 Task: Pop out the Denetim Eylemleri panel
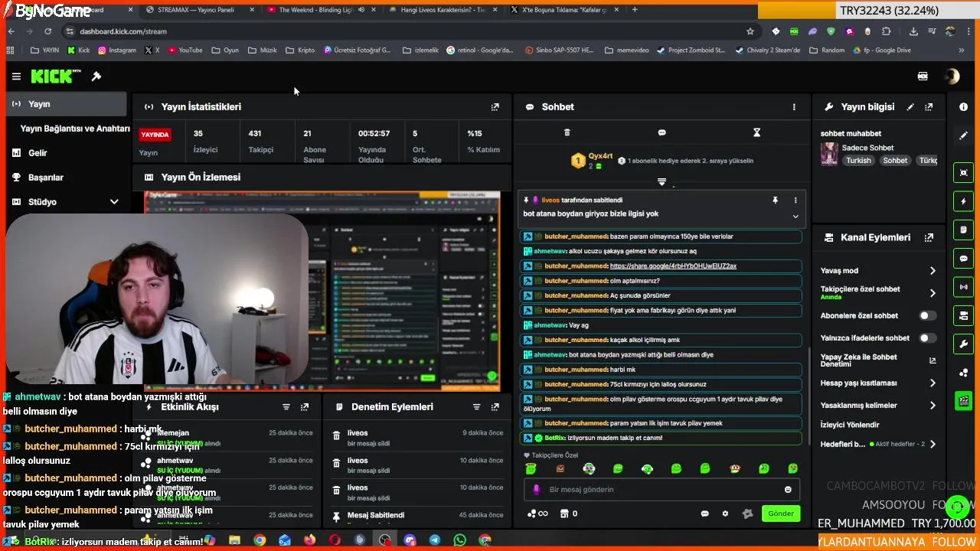[x=495, y=407]
